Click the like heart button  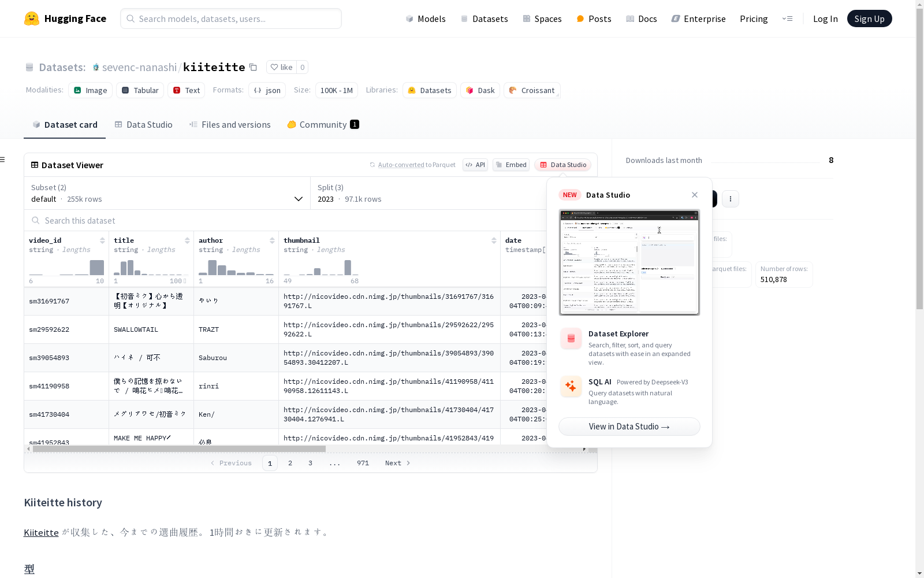(281, 67)
